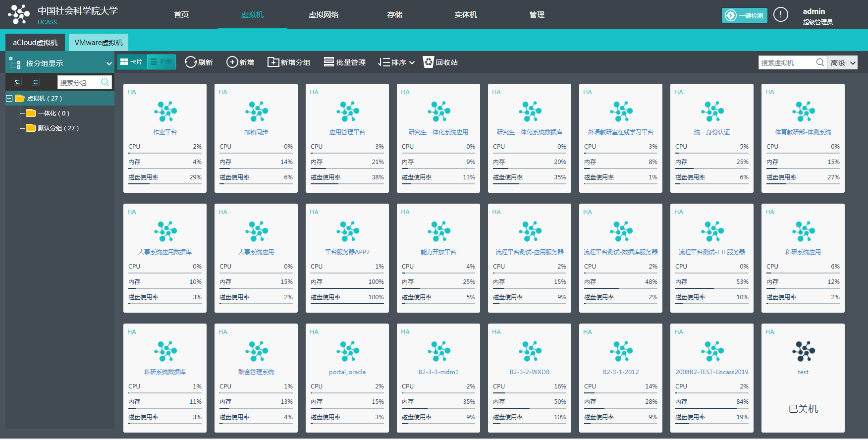Toggle card view 卡片
Viewport: 868px width, 440px height.
click(x=132, y=62)
